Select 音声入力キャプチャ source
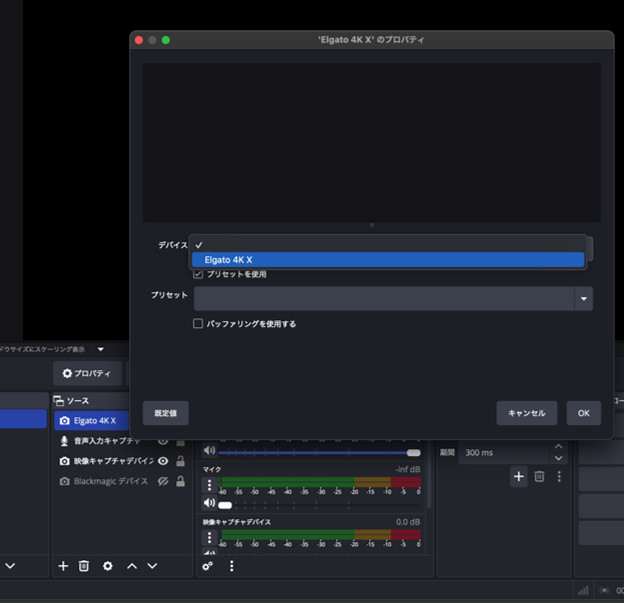This screenshot has width=624, height=603. [x=106, y=441]
